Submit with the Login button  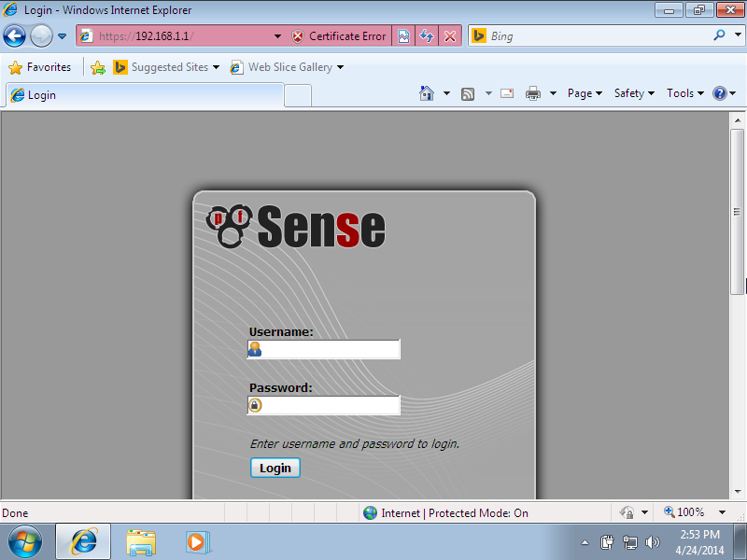pos(275,468)
